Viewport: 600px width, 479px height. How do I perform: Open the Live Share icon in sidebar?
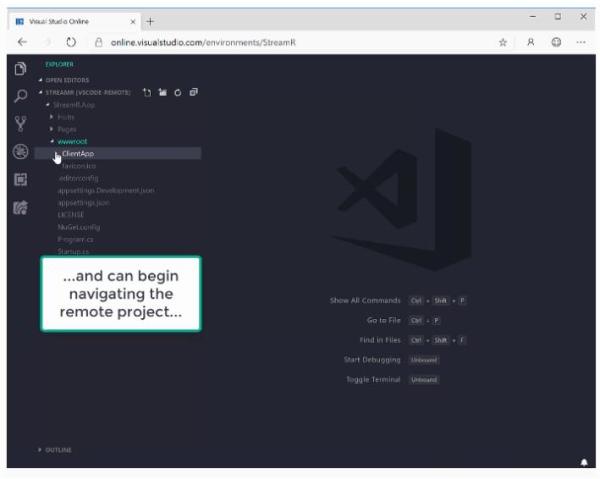pos(20,208)
